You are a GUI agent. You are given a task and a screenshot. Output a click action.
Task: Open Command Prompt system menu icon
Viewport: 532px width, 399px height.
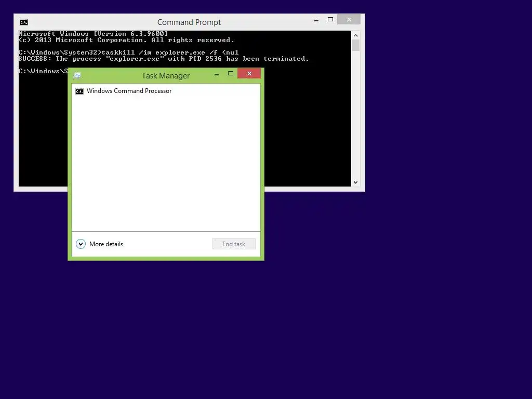pos(24,22)
